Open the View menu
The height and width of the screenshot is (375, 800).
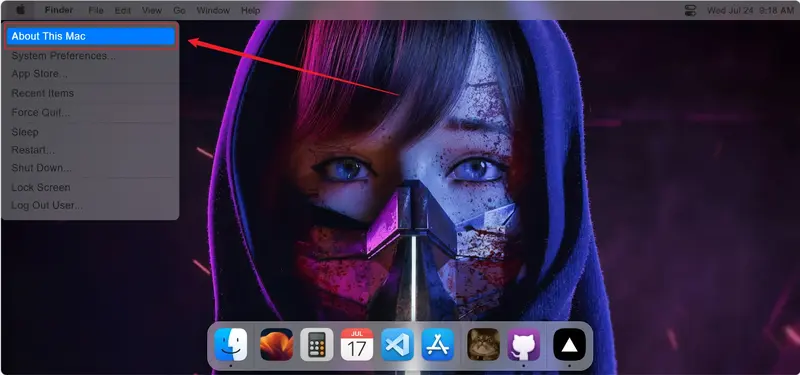[x=152, y=10]
